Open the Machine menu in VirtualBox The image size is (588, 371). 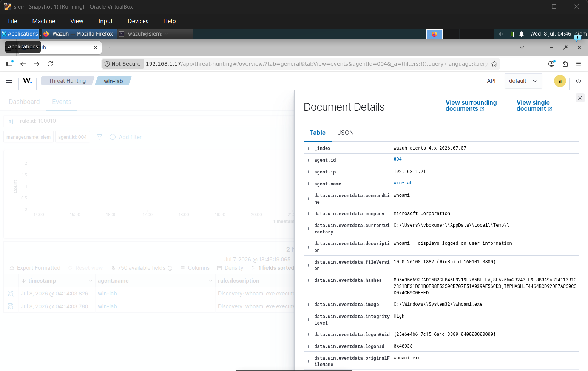tap(44, 21)
